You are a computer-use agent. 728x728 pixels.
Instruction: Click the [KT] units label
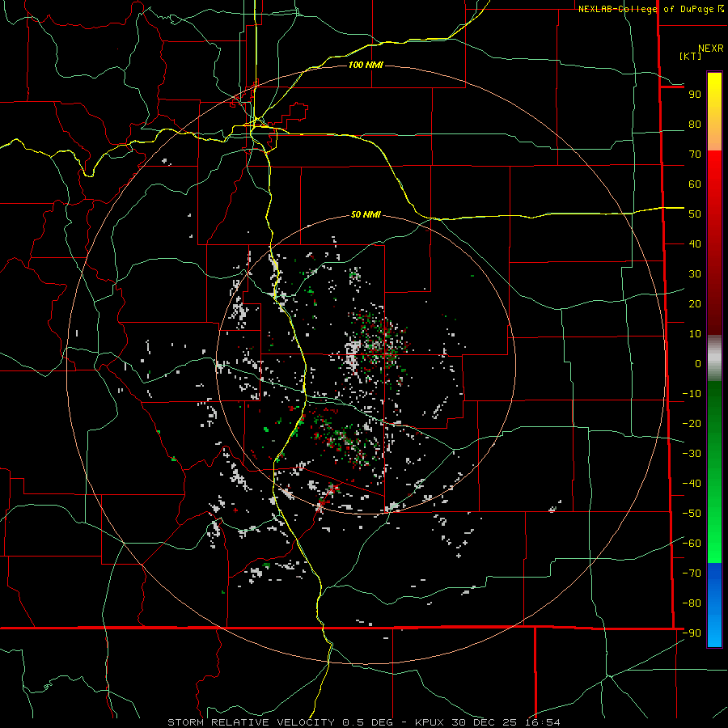(690, 56)
